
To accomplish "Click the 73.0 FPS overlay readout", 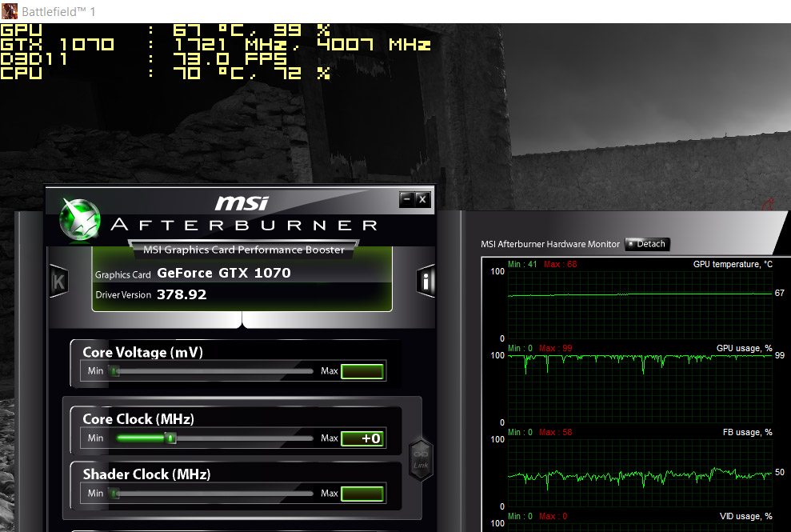I will point(230,58).
